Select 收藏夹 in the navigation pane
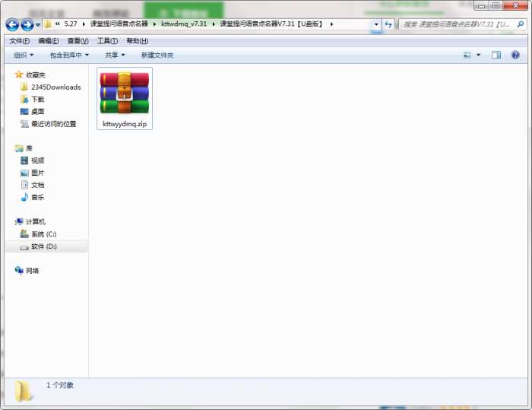The height and width of the screenshot is (410, 532). (36, 75)
